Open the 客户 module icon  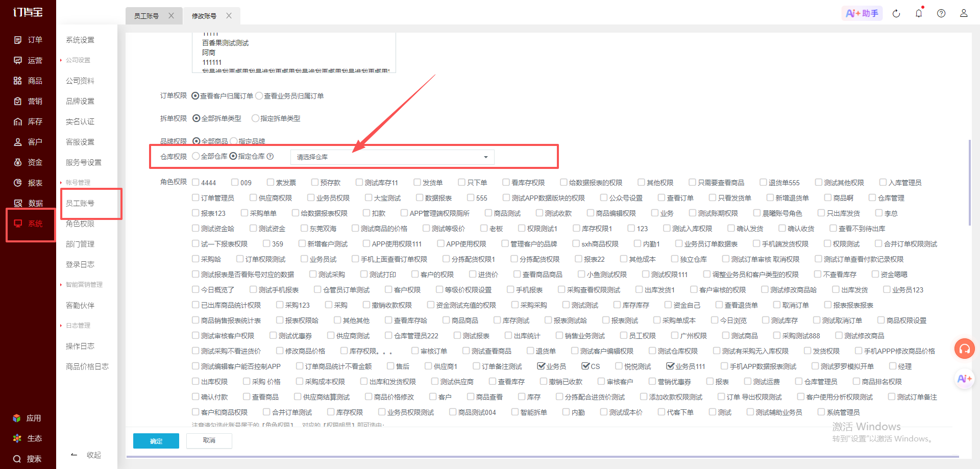pos(18,142)
